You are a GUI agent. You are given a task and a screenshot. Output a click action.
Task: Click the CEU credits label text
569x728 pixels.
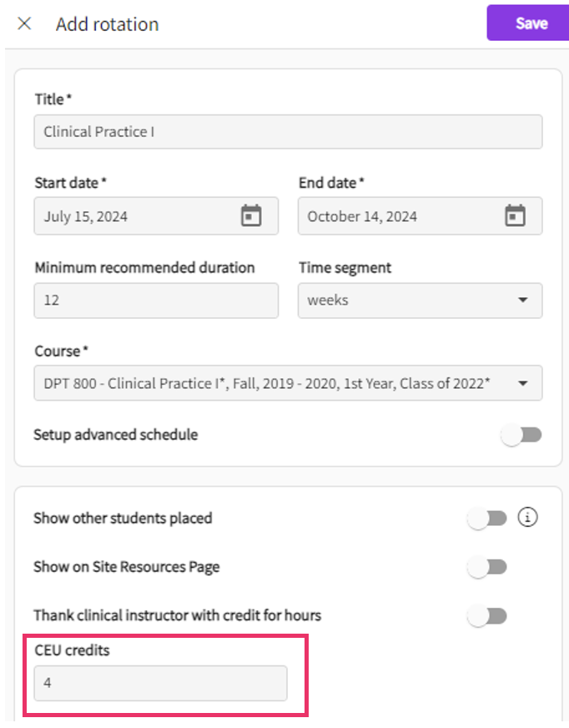(x=72, y=650)
